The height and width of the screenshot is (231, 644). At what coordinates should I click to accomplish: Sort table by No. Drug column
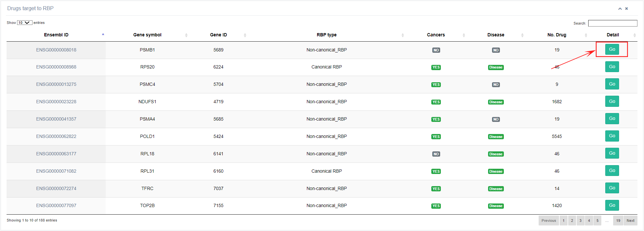(557, 35)
